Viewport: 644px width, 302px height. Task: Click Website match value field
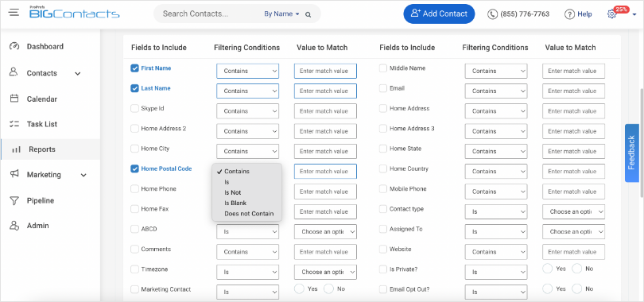574,252
